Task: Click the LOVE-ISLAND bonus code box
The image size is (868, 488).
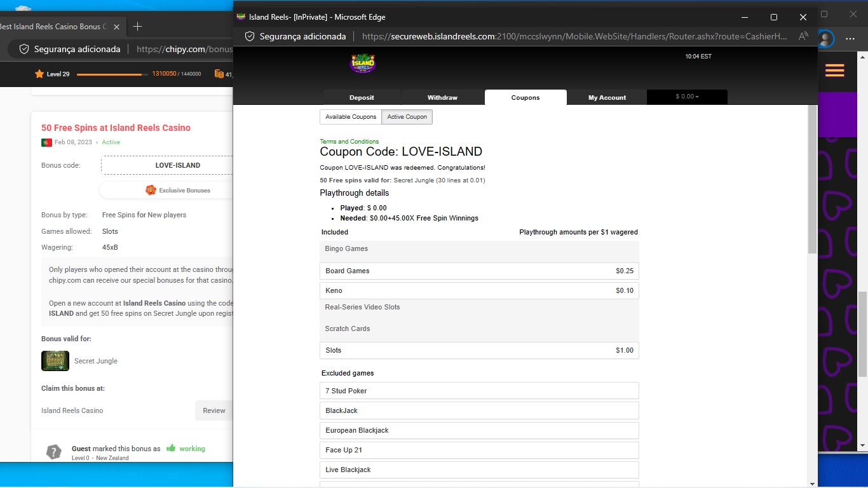Action: pos(168,165)
